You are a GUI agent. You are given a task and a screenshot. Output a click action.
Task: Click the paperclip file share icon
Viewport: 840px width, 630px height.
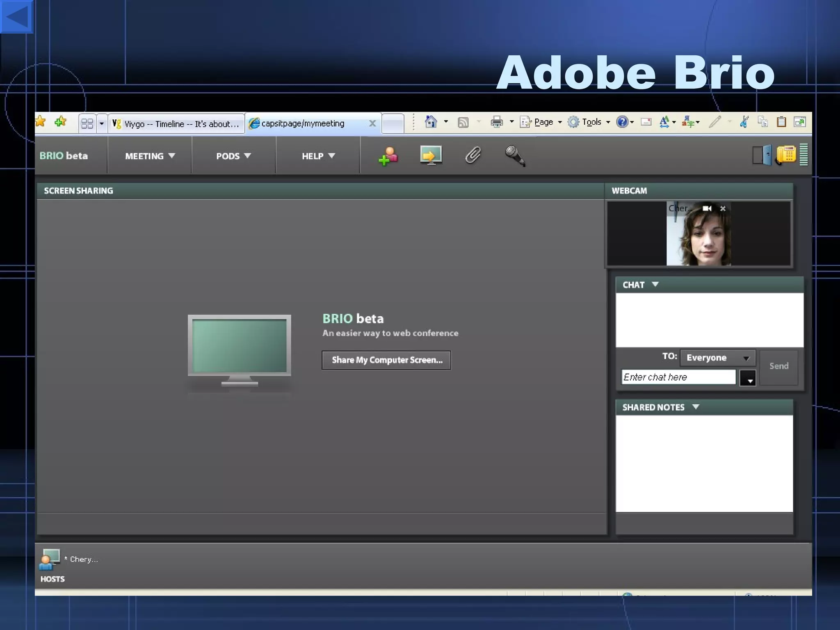[x=473, y=155]
